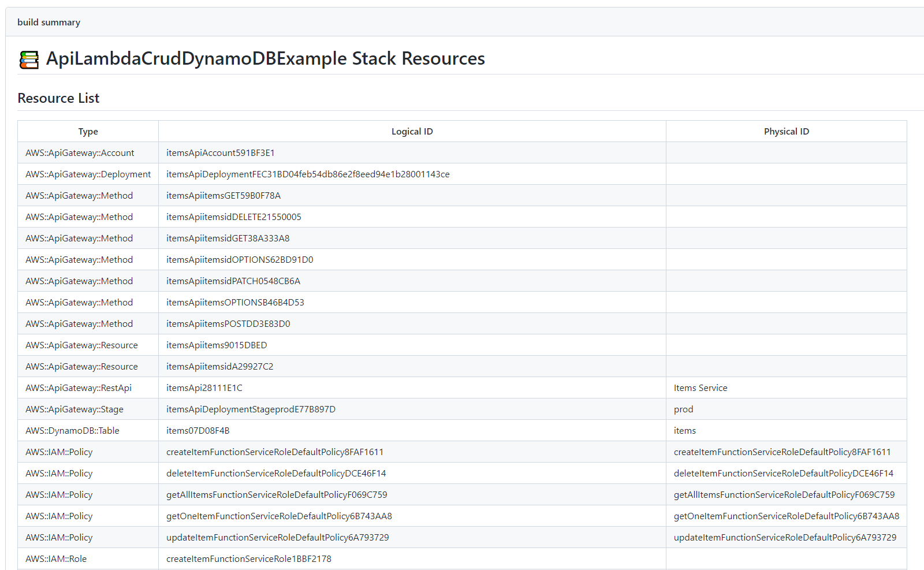Click the books emoji icon beside the title

(29, 59)
